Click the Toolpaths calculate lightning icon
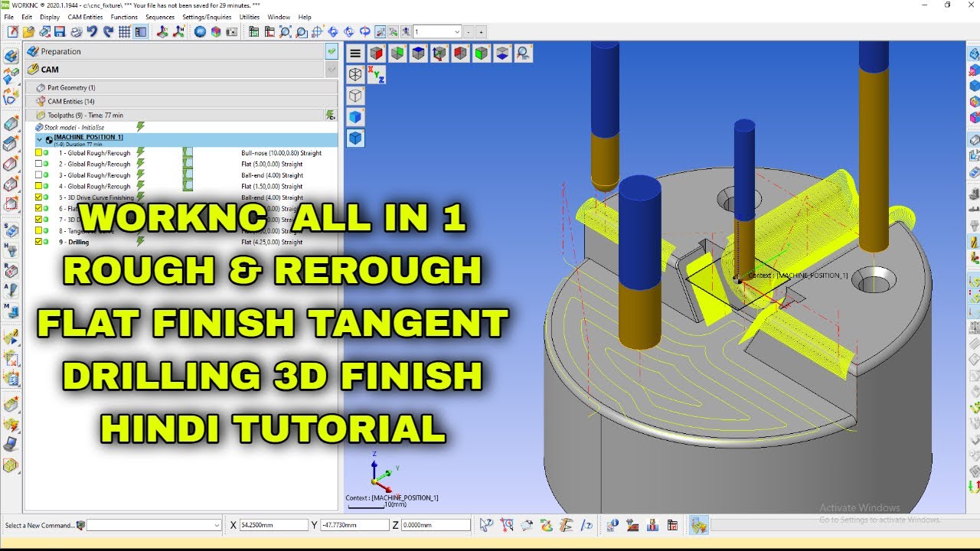This screenshot has width=980, height=551. [330, 115]
